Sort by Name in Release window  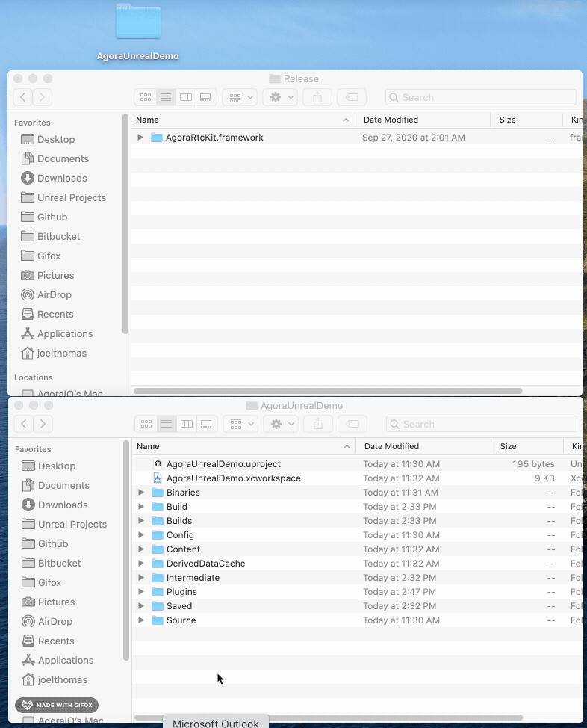pyautogui.click(x=243, y=120)
